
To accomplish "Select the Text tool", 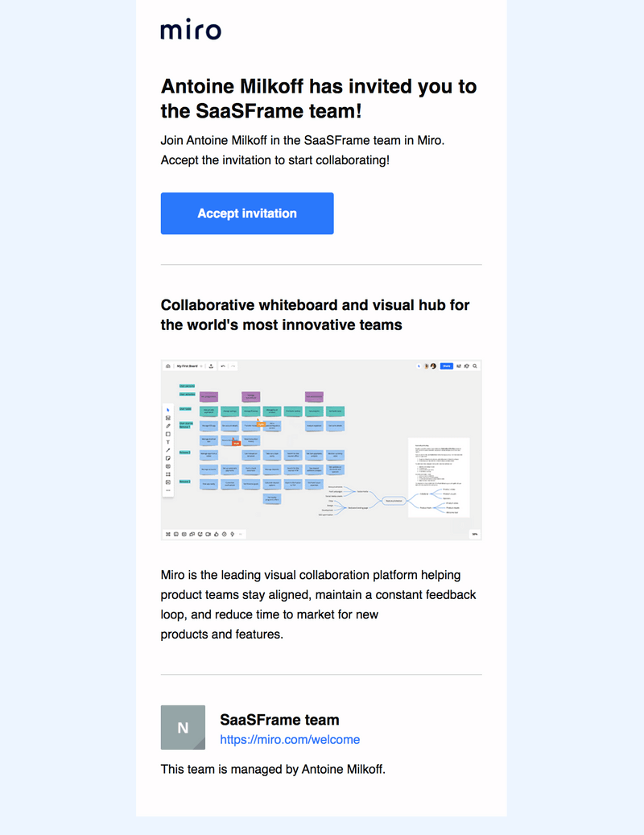I will [168, 443].
